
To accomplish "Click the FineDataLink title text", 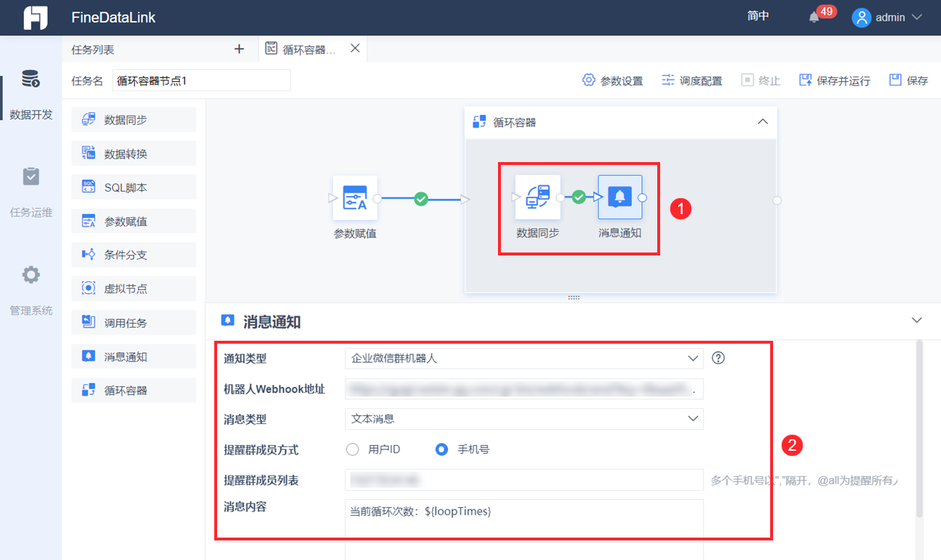I will point(114,17).
